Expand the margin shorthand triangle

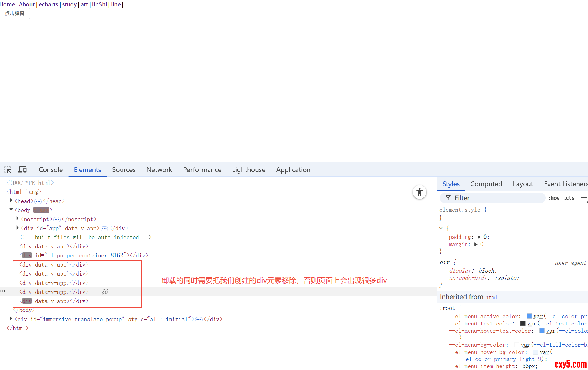click(476, 244)
